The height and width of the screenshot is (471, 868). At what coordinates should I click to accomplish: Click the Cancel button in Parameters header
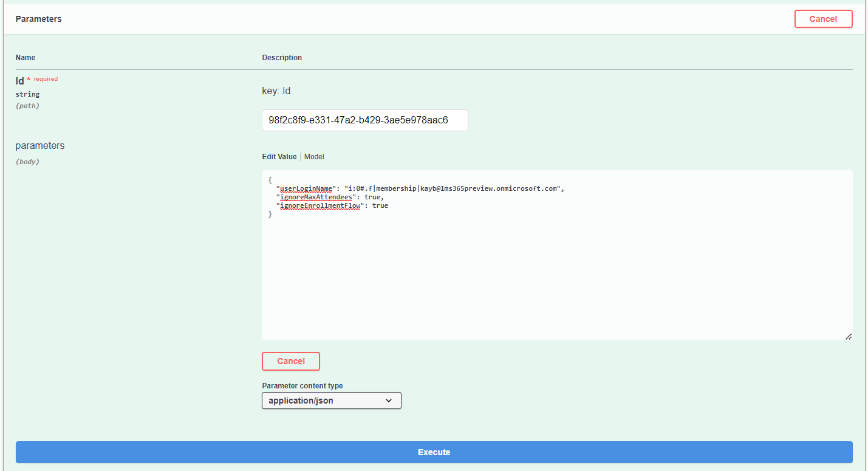823,19
